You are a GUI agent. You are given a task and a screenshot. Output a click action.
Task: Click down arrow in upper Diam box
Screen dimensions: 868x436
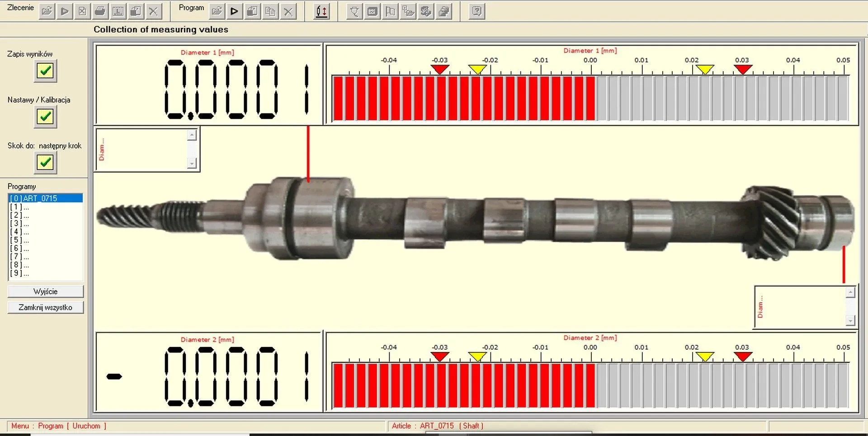click(192, 164)
